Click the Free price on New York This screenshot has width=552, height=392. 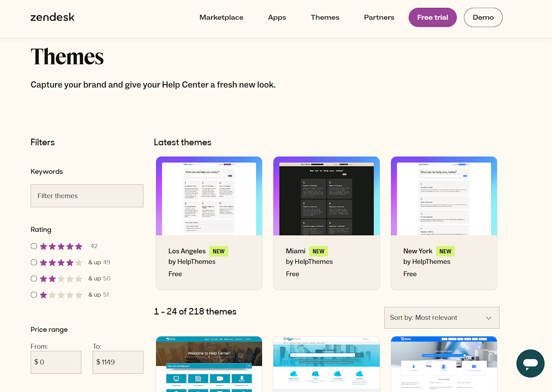pyautogui.click(x=410, y=274)
